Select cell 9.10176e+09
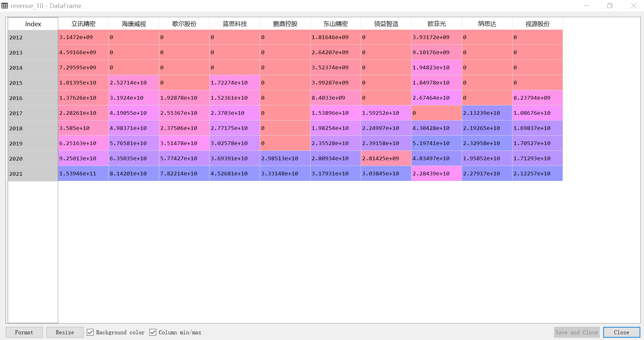Image resolution: width=644 pixels, height=340 pixels. click(x=437, y=53)
